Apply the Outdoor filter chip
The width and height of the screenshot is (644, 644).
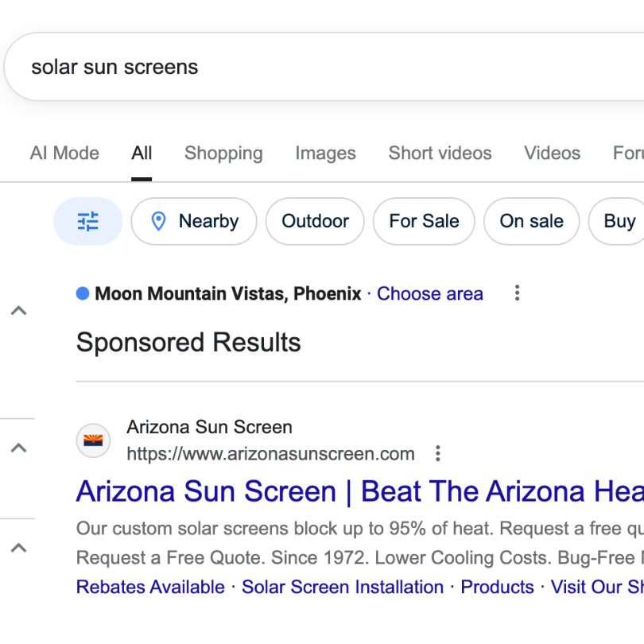[x=315, y=221]
